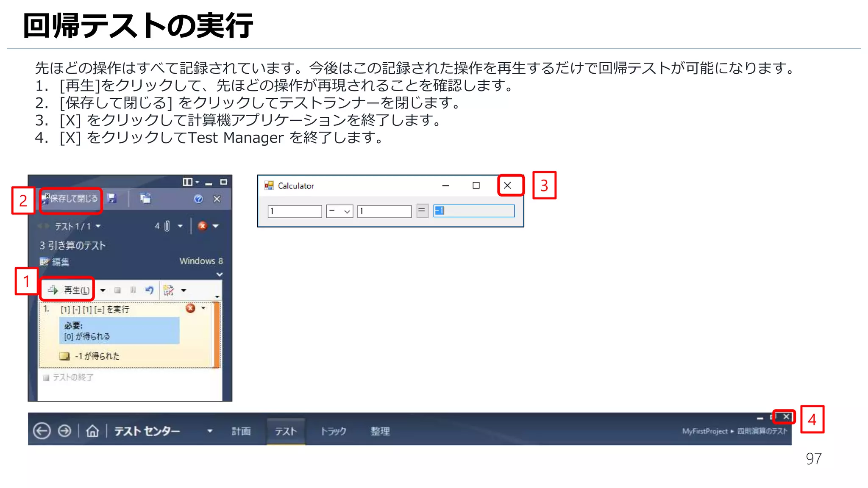Close the Test Manager window

click(x=787, y=417)
